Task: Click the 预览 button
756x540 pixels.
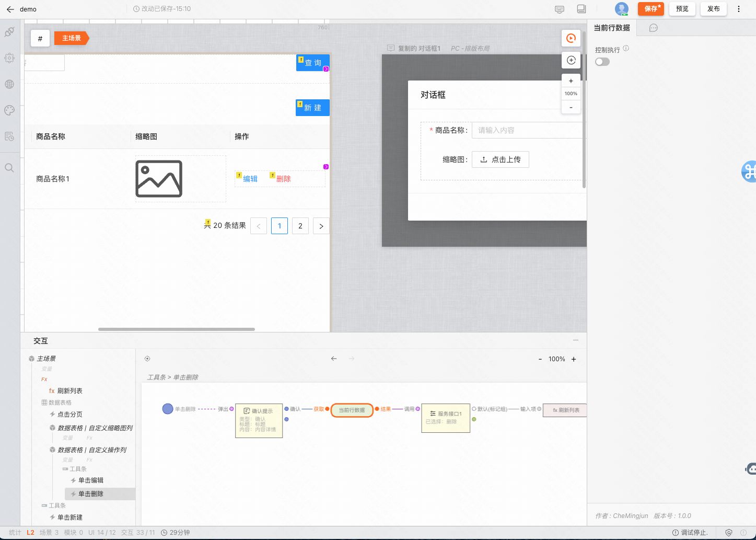Action: coord(682,9)
